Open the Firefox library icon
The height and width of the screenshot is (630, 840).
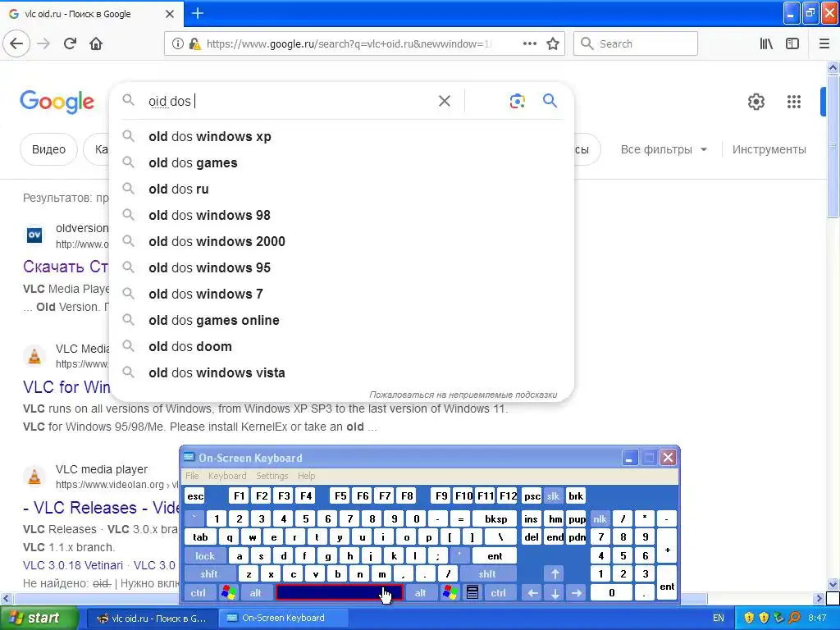766,43
